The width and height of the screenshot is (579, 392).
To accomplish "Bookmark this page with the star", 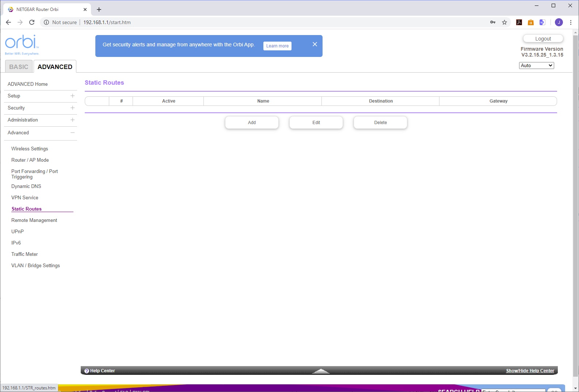I will 504,22.
